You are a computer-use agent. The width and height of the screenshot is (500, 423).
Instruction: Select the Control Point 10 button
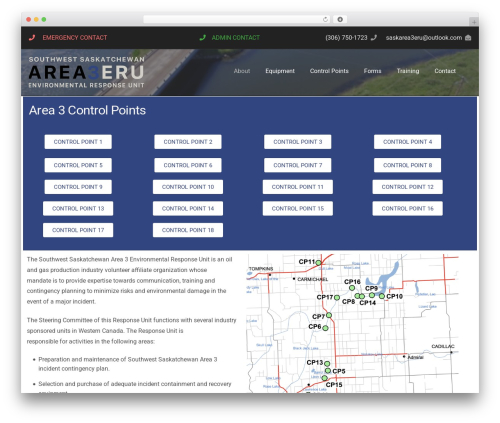pos(188,187)
